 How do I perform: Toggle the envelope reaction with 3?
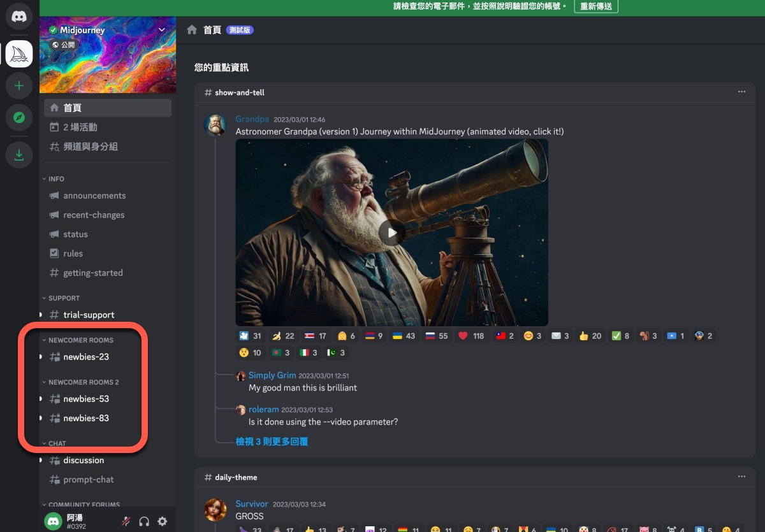[559, 336]
